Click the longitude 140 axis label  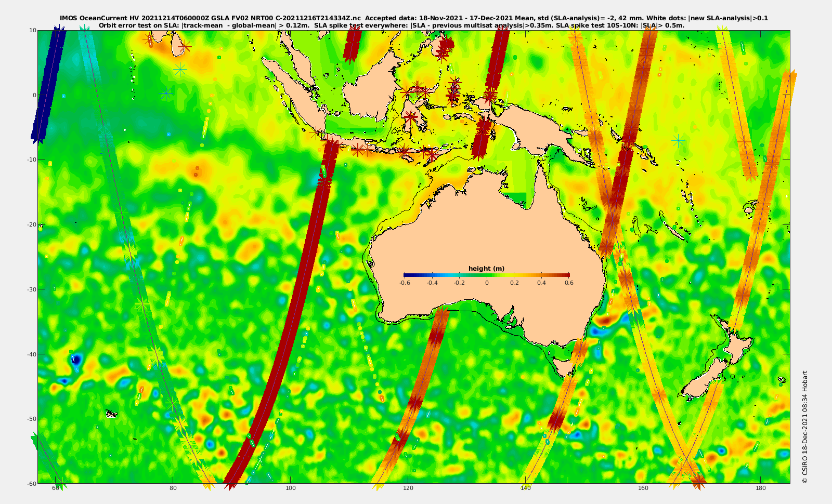tap(526, 488)
